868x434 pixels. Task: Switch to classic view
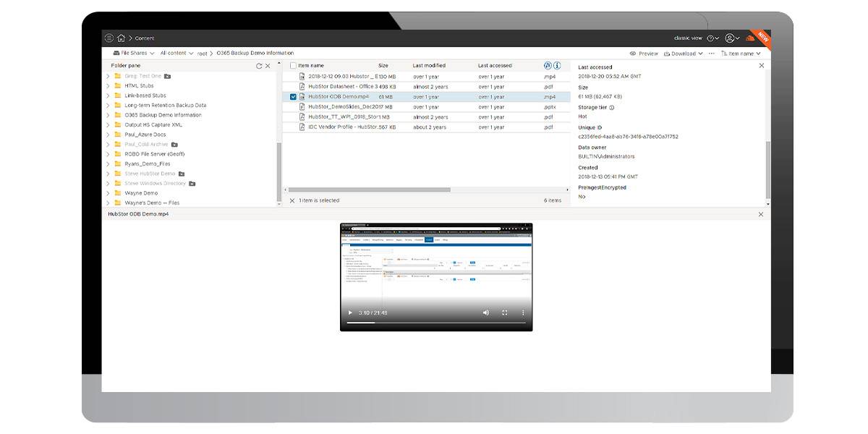[688, 38]
